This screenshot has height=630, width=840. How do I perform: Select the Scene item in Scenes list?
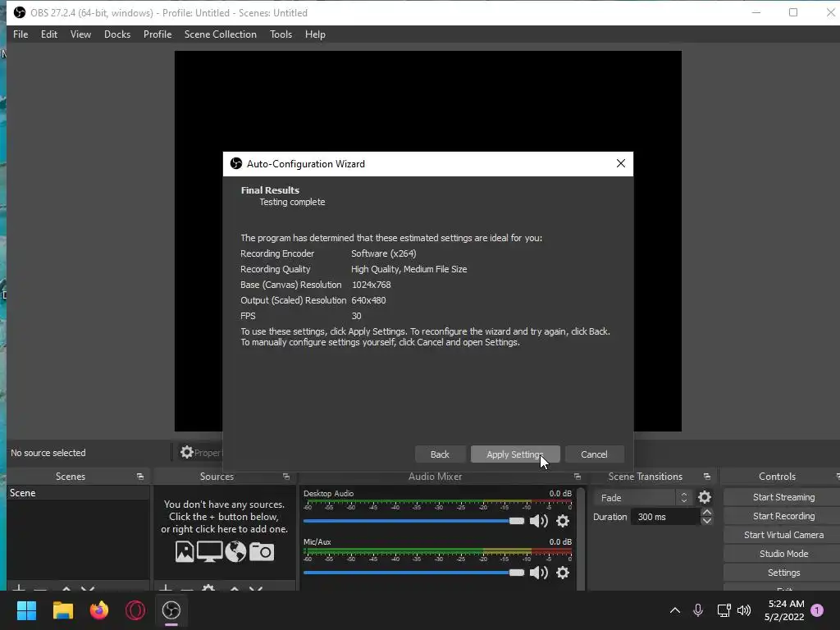click(78, 493)
